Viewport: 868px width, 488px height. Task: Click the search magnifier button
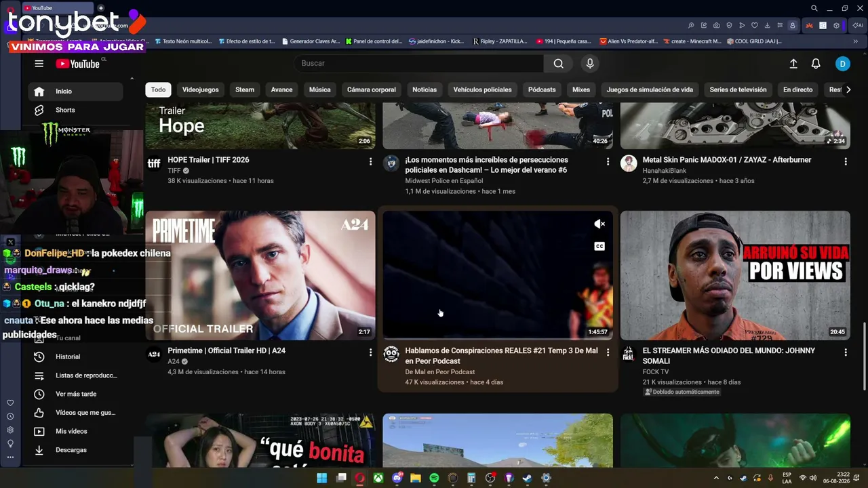pos(558,63)
